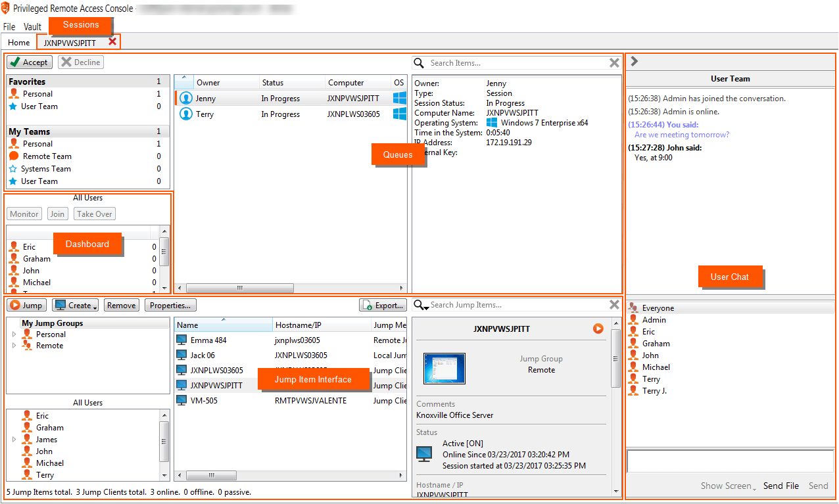This screenshot has width=839, height=504.
Task: Expand the Remote jump group
Action: (14, 346)
